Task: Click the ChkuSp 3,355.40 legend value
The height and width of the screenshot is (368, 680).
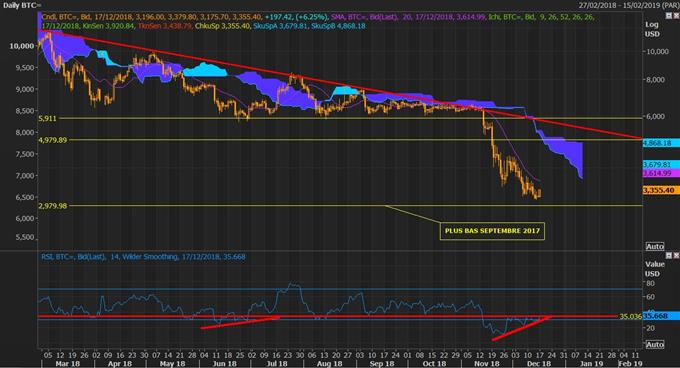Action: 222,26
